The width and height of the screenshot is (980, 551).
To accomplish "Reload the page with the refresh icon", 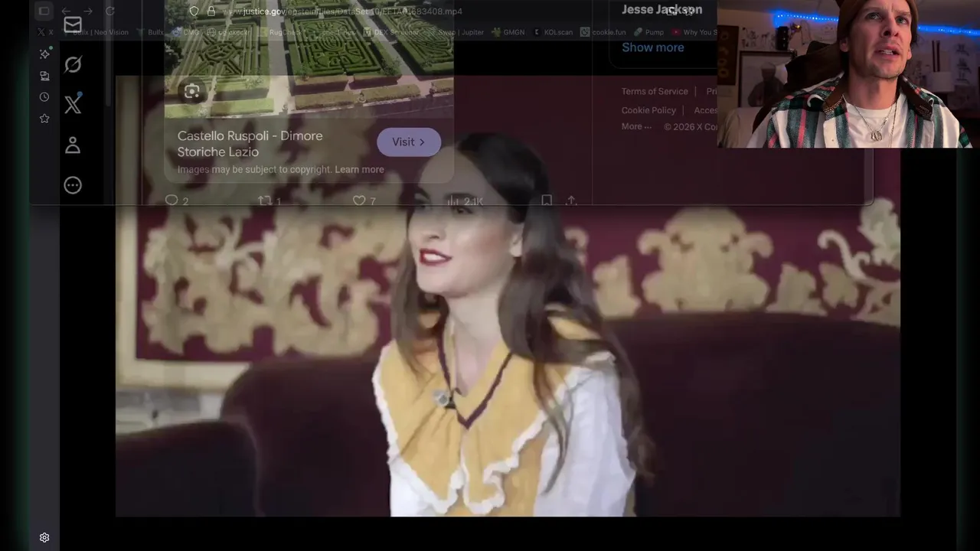I will pos(109,11).
